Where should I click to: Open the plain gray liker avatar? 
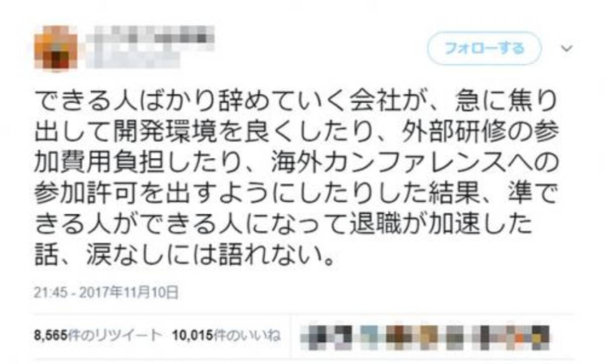point(455,337)
